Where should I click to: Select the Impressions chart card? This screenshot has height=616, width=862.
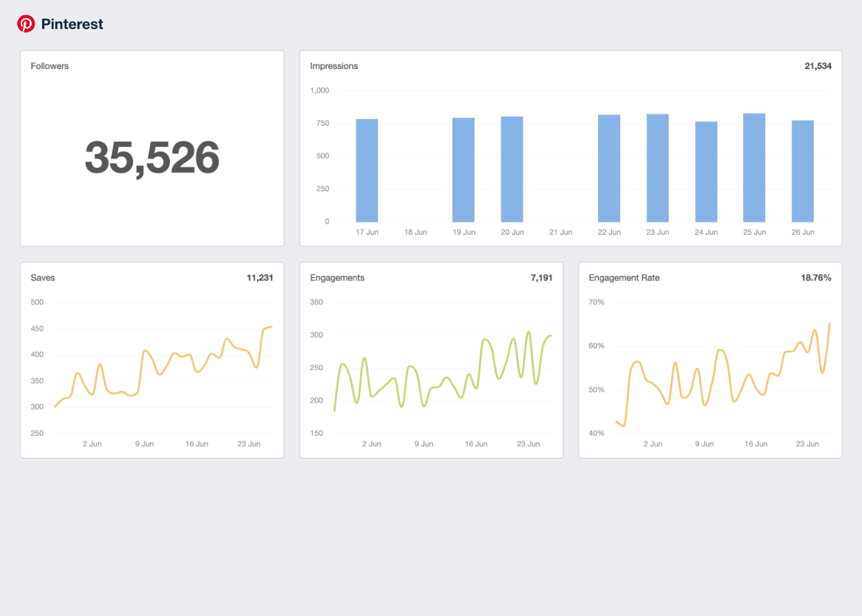pos(570,148)
